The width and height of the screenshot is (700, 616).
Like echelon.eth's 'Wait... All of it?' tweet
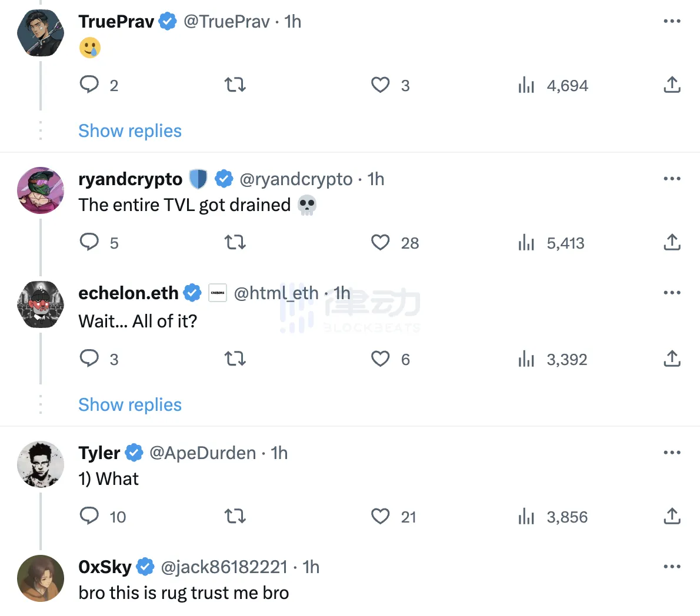point(381,359)
